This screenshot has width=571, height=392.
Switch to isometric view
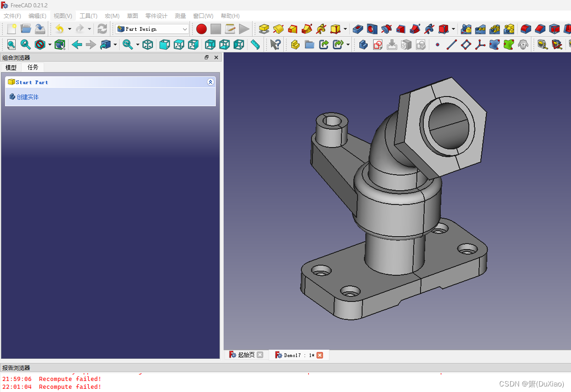pos(148,45)
